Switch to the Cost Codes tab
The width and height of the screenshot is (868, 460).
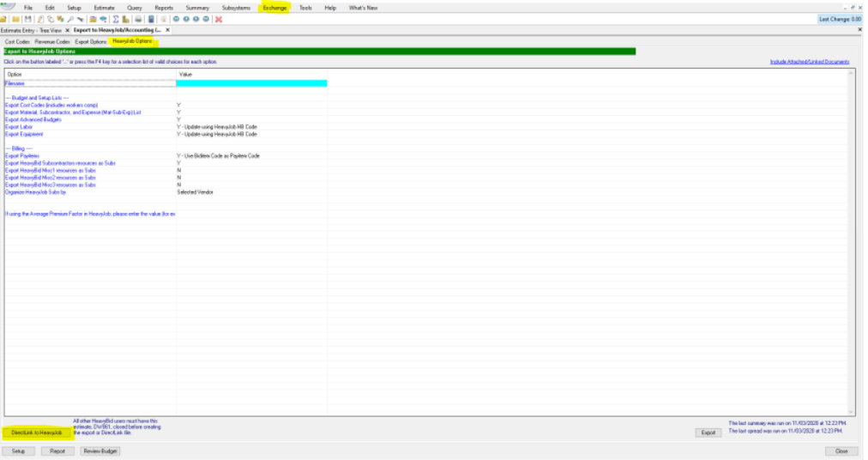17,41
